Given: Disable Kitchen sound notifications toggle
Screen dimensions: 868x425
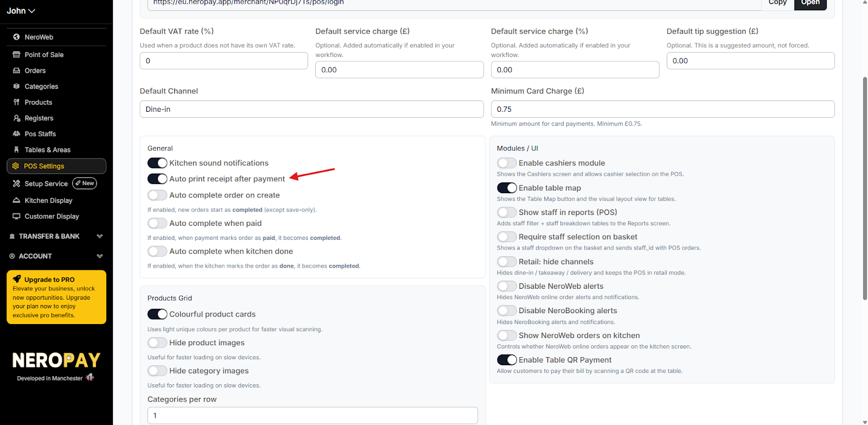Looking at the screenshot, I should [x=157, y=163].
